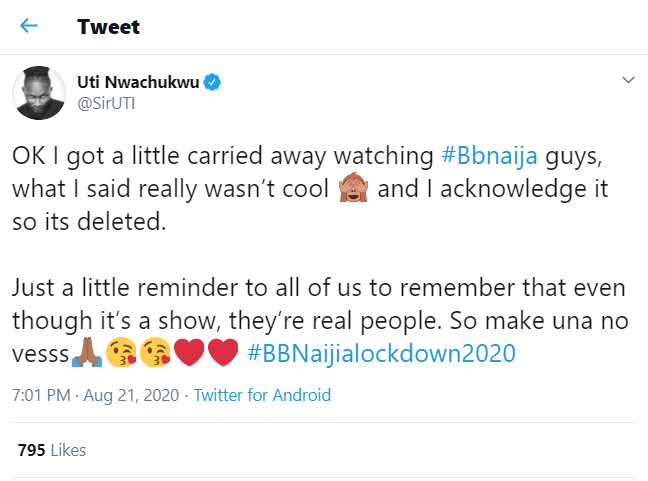This screenshot has height=481, width=648.
Task: Open the #Bbnaija hashtag
Action: [x=492, y=155]
